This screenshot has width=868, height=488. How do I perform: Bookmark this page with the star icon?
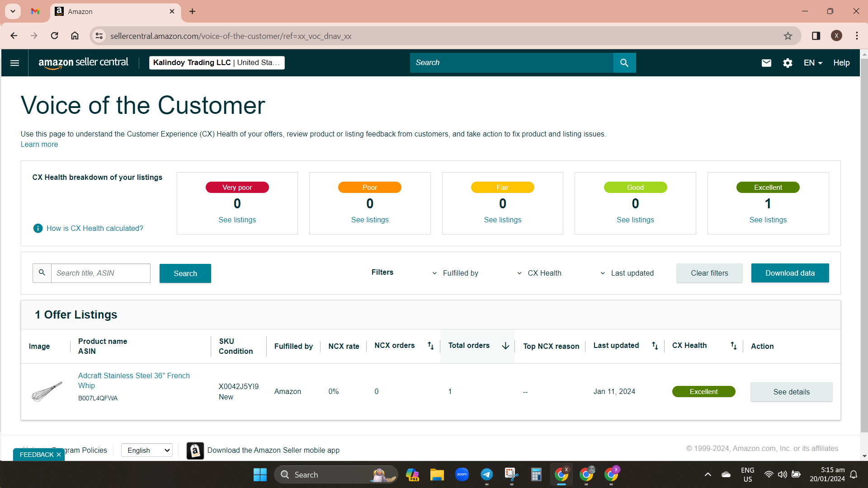point(788,36)
